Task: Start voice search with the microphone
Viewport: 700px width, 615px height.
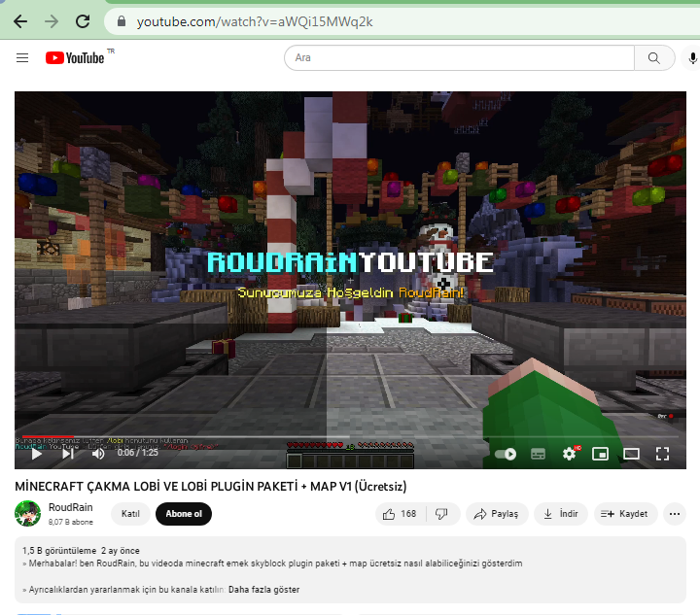Action: 692,58
